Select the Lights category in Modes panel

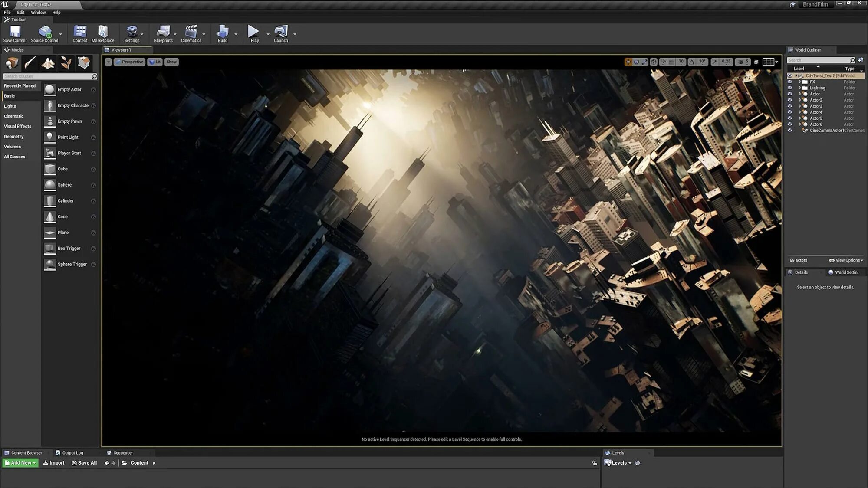click(10, 106)
